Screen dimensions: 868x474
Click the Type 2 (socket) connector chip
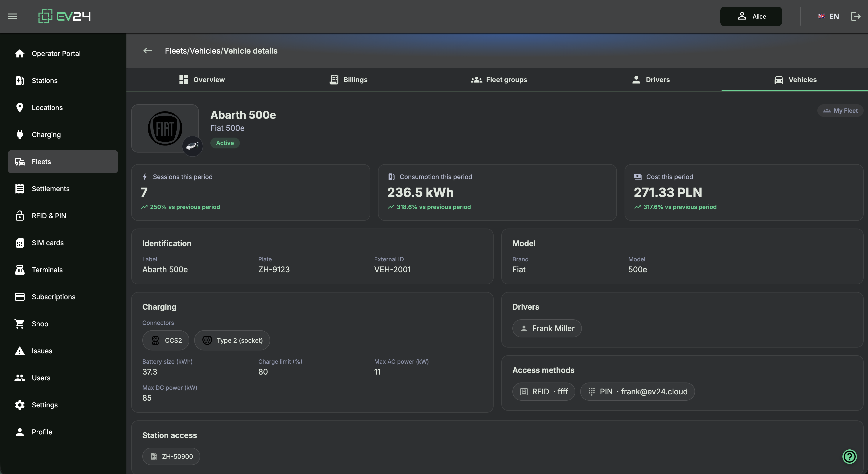pyautogui.click(x=232, y=341)
